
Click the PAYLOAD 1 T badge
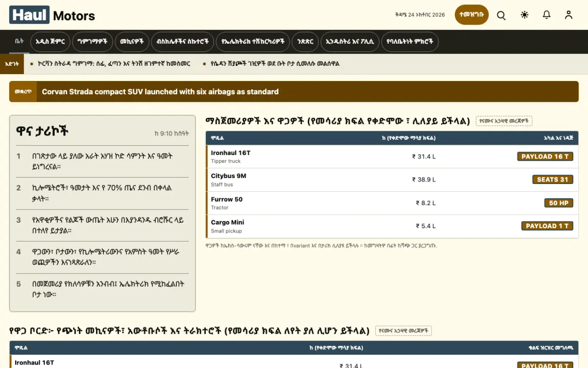tap(547, 226)
